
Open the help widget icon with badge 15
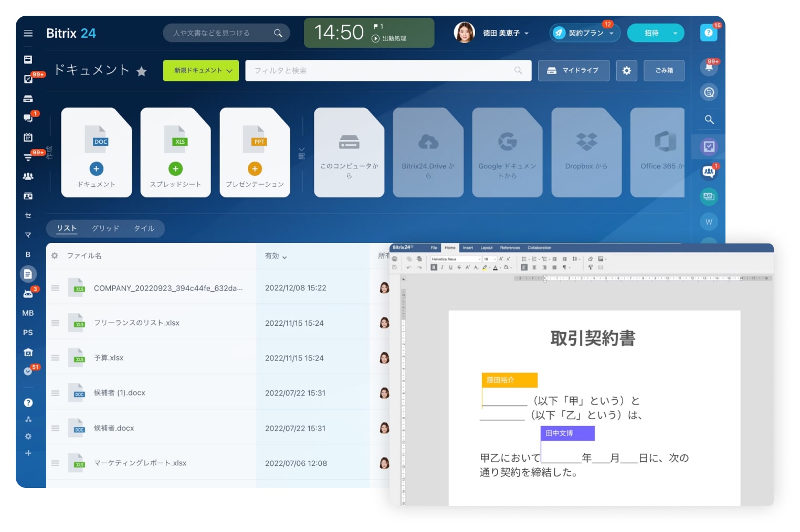(x=709, y=33)
